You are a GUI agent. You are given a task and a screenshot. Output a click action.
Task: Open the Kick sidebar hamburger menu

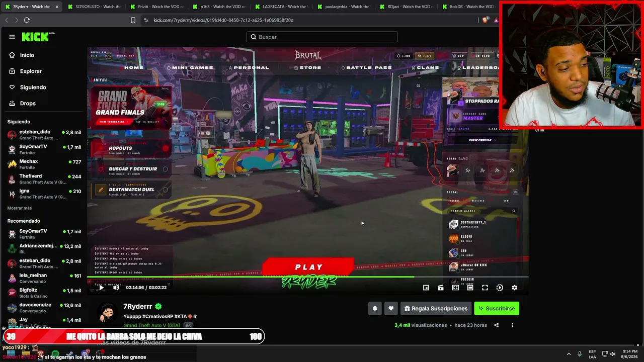point(12,37)
